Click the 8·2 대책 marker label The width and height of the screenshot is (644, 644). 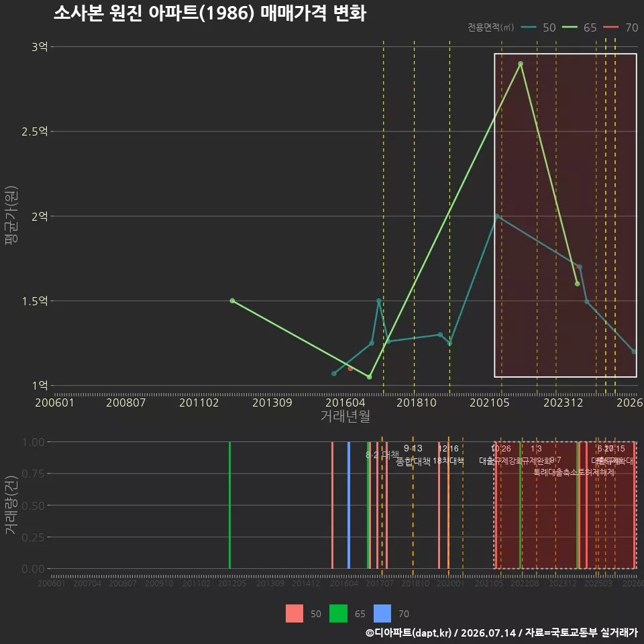pos(382,455)
